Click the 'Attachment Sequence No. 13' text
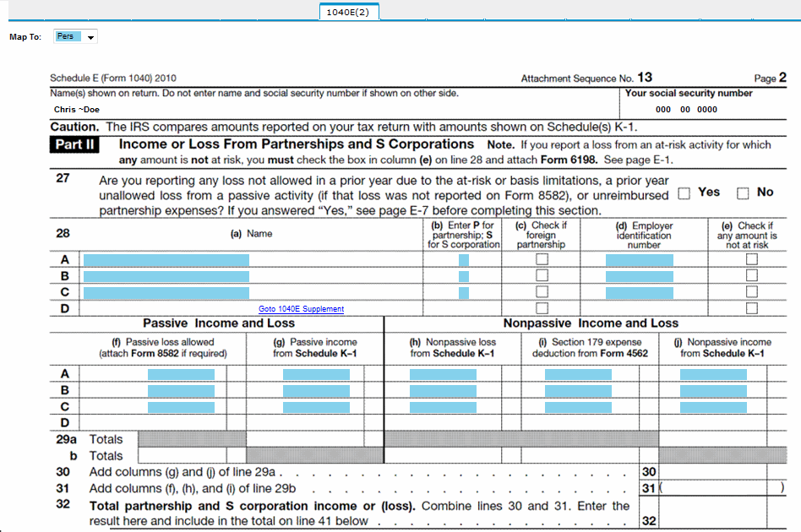This screenshot has width=801, height=532. pos(586,78)
